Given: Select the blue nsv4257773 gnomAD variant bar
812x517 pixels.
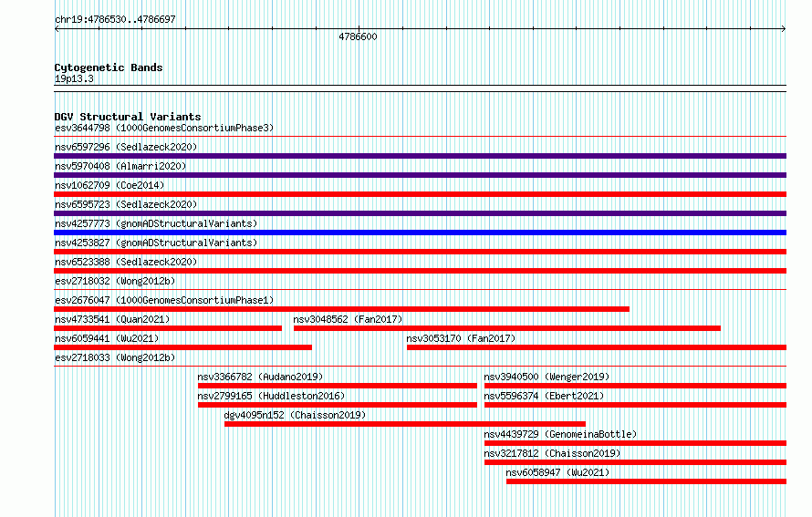Looking at the screenshot, I should click(420, 233).
